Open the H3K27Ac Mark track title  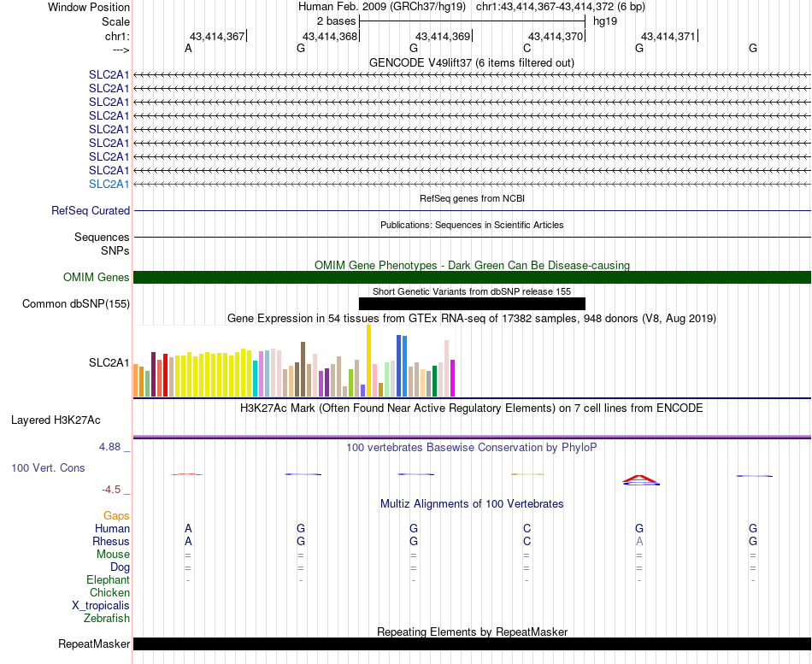click(x=472, y=408)
